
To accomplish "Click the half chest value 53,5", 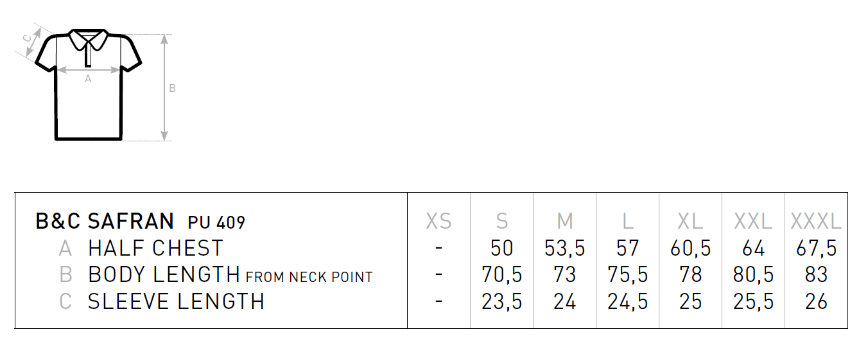I will [x=565, y=249].
